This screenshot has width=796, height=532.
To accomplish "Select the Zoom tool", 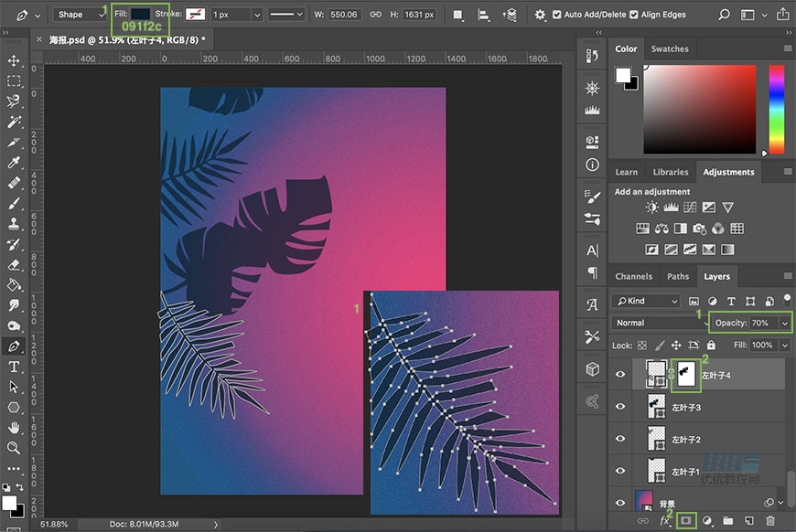I will click(x=14, y=448).
